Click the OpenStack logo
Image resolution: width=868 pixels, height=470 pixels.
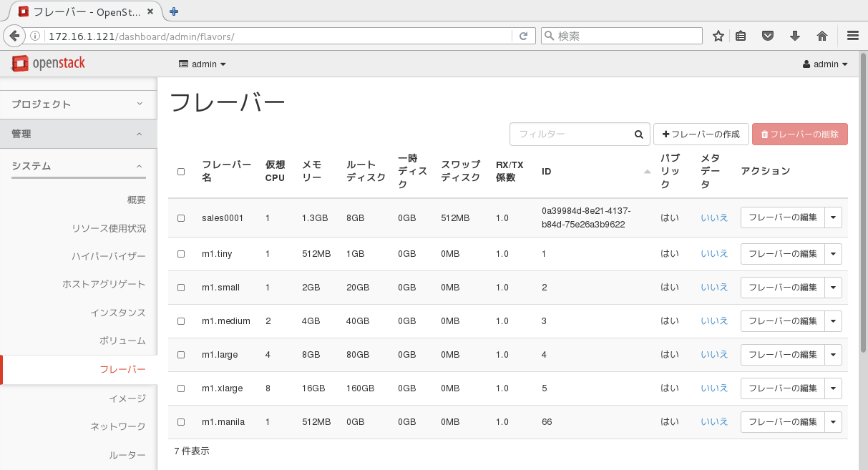coord(49,64)
